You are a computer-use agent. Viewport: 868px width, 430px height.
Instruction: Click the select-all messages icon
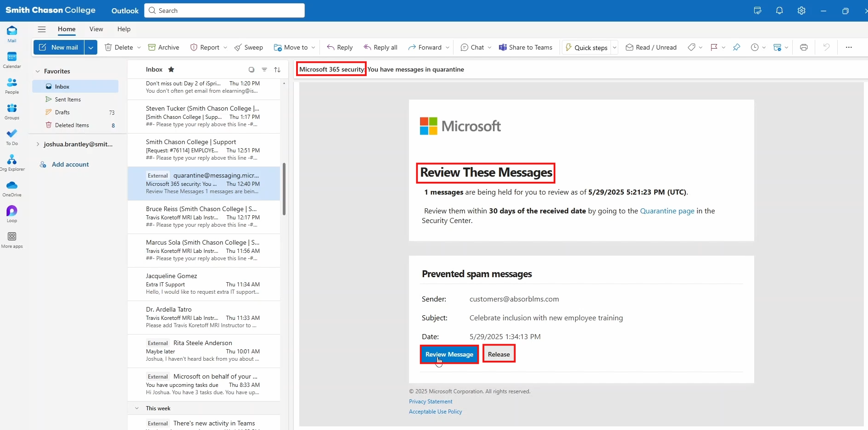point(252,70)
